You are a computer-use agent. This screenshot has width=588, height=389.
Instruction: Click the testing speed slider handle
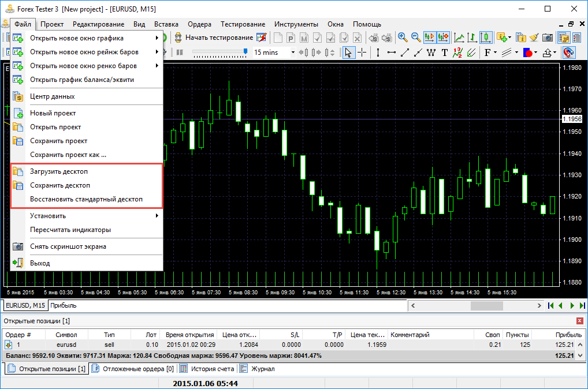pos(245,52)
